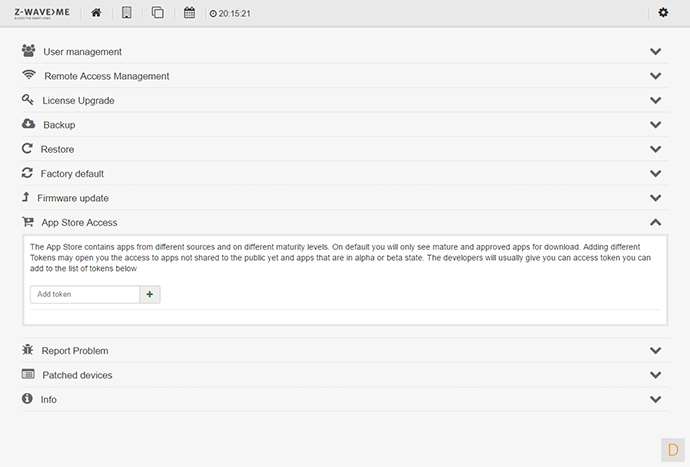Click the orange D badge in corner

click(672, 448)
